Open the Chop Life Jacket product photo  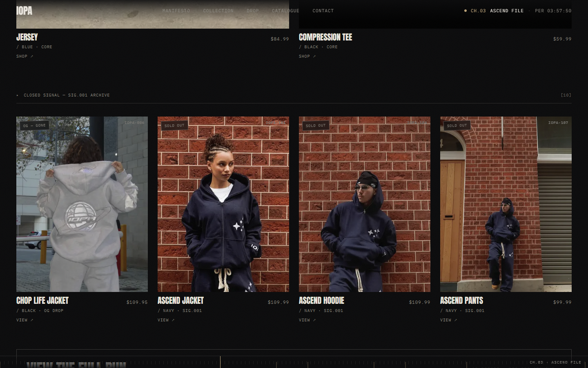82,204
